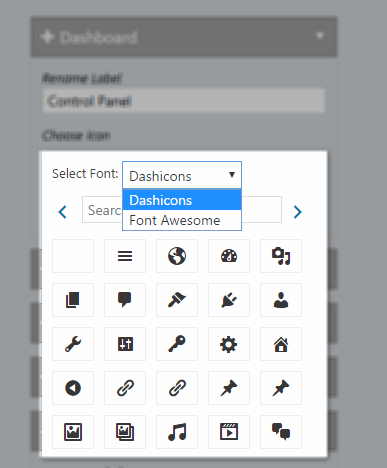387x468 pixels.
Task: Open the Select Font dropdown
Action: [x=182, y=175]
